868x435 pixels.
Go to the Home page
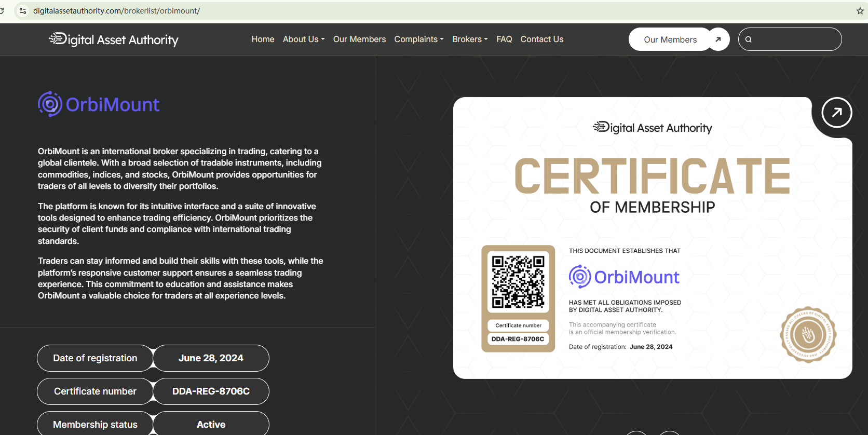tap(263, 39)
